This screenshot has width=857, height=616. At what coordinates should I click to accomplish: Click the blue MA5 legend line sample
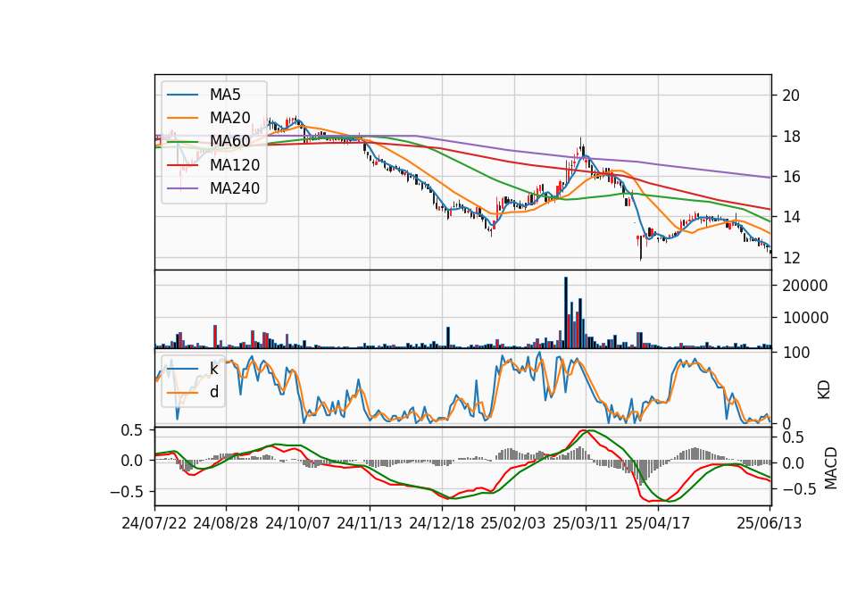click(182, 96)
